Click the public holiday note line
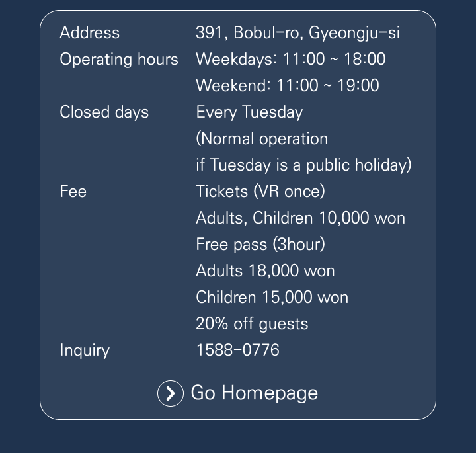This screenshot has width=476, height=453. (303, 165)
